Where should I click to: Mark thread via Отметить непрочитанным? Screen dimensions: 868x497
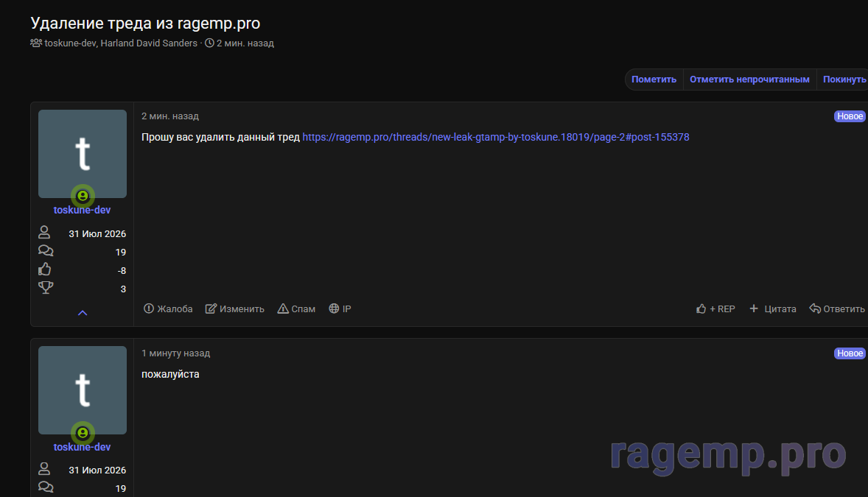point(749,79)
